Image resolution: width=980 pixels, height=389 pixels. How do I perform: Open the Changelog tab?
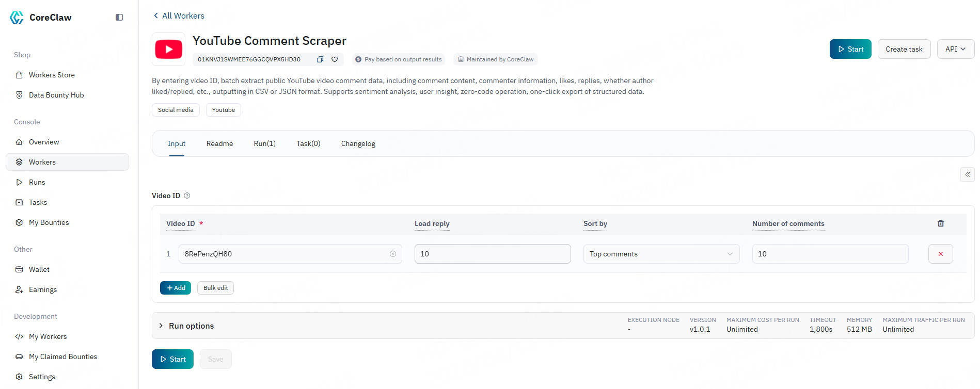pos(358,143)
